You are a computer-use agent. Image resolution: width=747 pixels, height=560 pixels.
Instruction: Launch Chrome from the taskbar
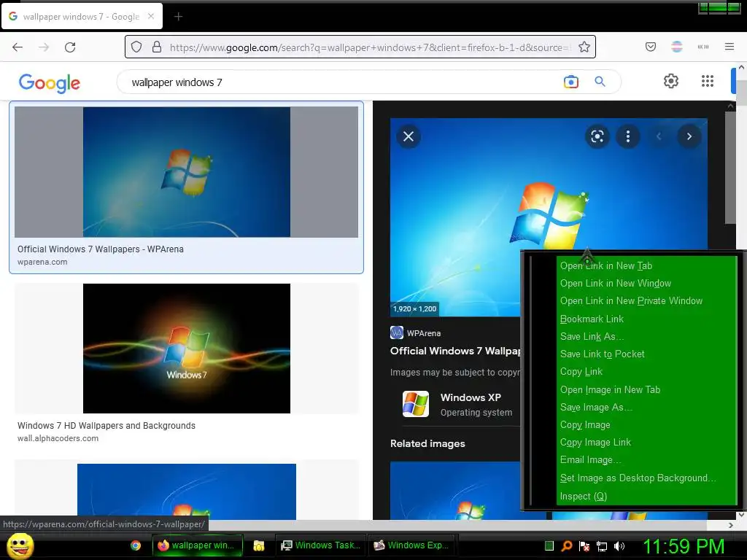[136, 545]
